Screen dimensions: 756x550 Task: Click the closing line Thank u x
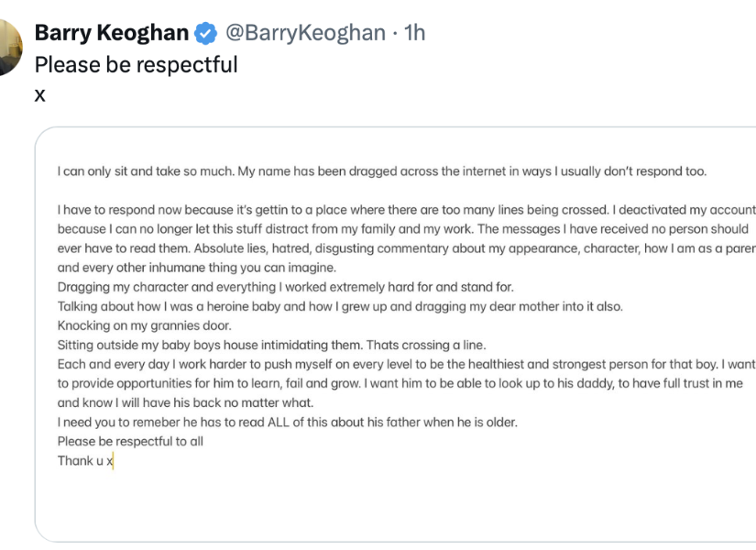[x=84, y=460]
